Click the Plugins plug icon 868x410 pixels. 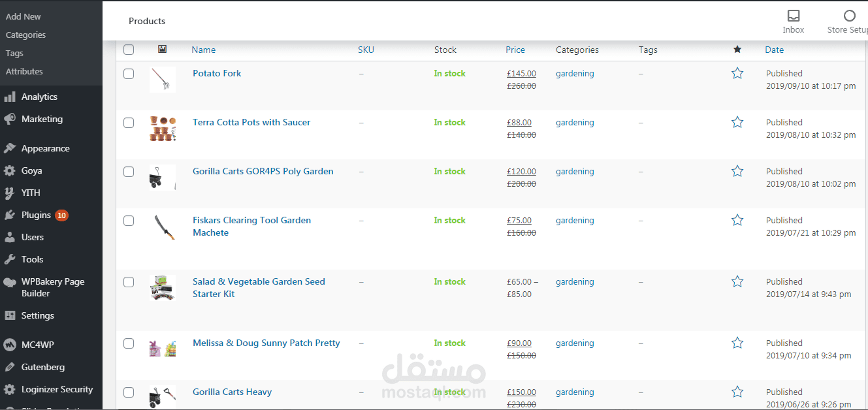10,215
